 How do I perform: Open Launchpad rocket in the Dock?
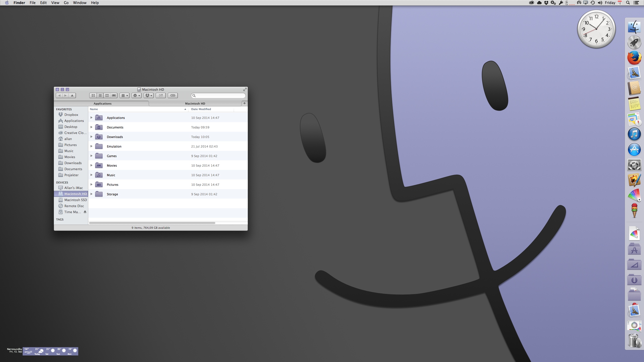pyautogui.click(x=634, y=42)
